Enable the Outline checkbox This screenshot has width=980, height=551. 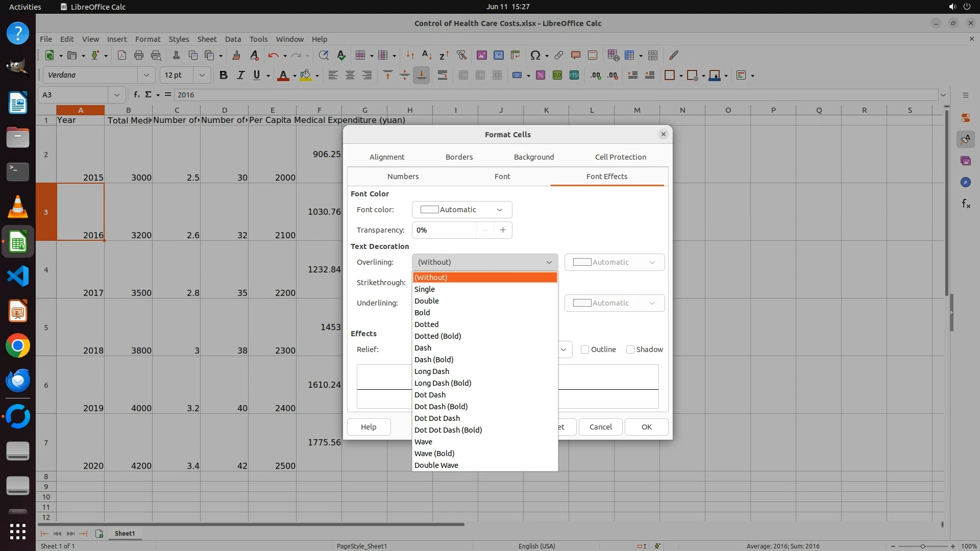(585, 349)
